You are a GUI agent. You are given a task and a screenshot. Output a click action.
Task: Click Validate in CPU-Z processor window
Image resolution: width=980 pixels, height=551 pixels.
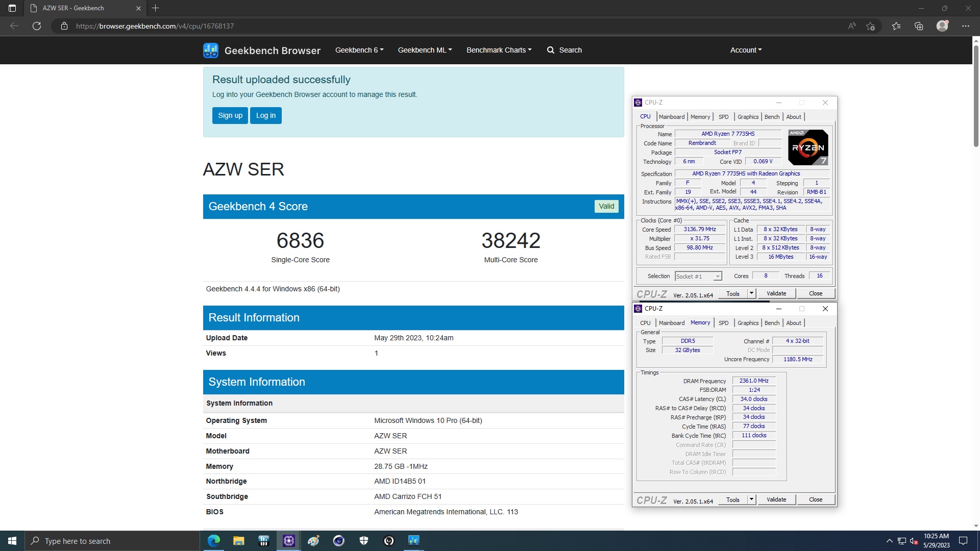pos(776,293)
